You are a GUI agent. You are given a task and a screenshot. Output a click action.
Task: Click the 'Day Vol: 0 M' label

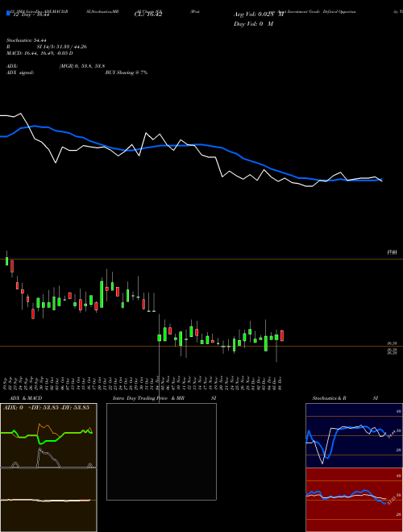[x=253, y=23]
